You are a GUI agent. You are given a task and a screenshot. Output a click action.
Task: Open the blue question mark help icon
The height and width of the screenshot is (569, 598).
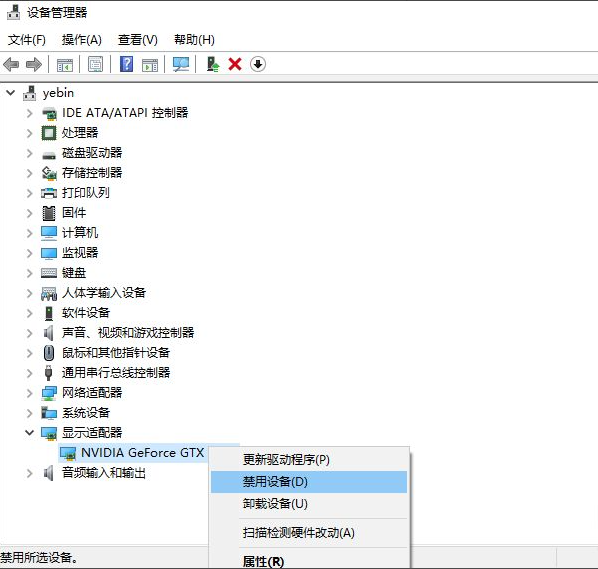[x=126, y=64]
